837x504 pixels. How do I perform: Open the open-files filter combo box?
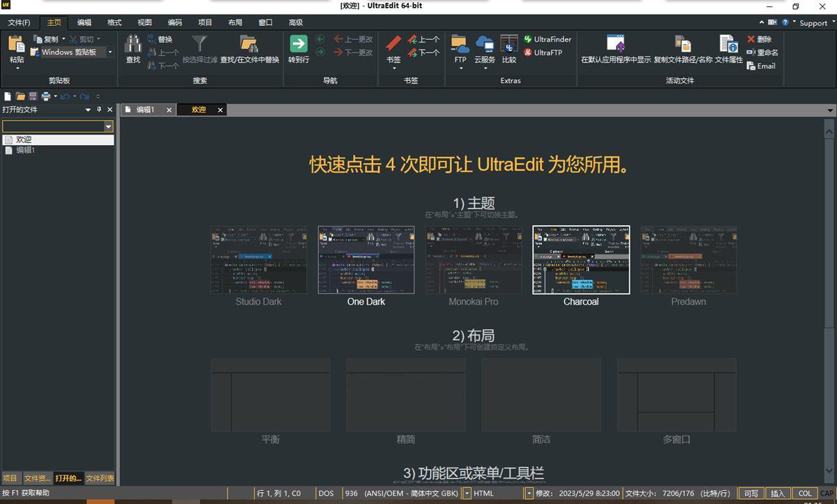(x=108, y=127)
